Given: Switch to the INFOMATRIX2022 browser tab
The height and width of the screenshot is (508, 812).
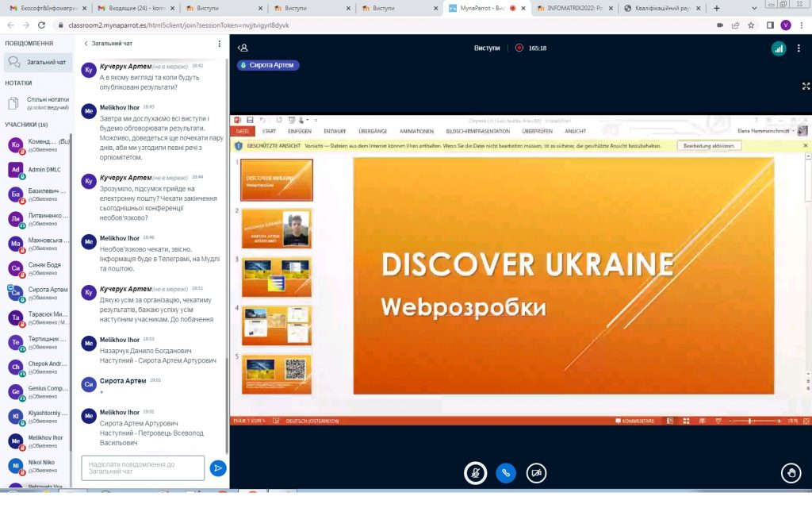Looking at the screenshot, I should [x=573, y=8].
